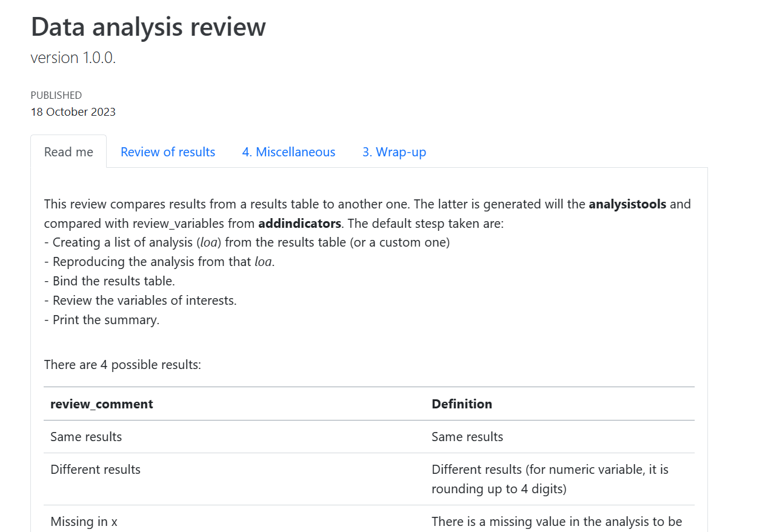Click the PUBLISHED label
The width and height of the screenshot is (765, 532).
(x=56, y=95)
